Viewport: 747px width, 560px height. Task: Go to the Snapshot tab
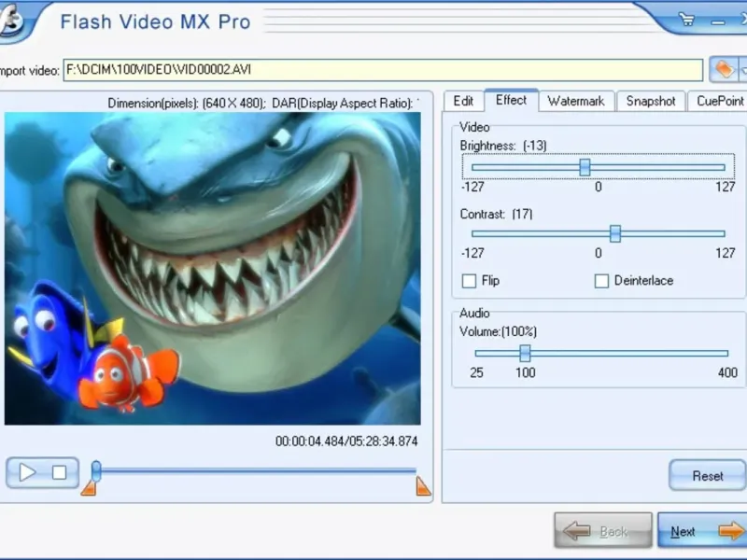coord(651,101)
